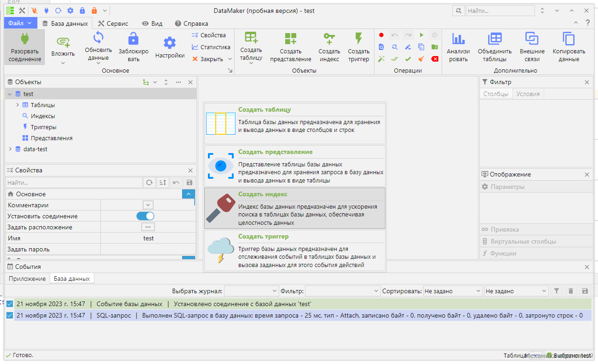Click the Объединить таблицы button

[495, 47]
